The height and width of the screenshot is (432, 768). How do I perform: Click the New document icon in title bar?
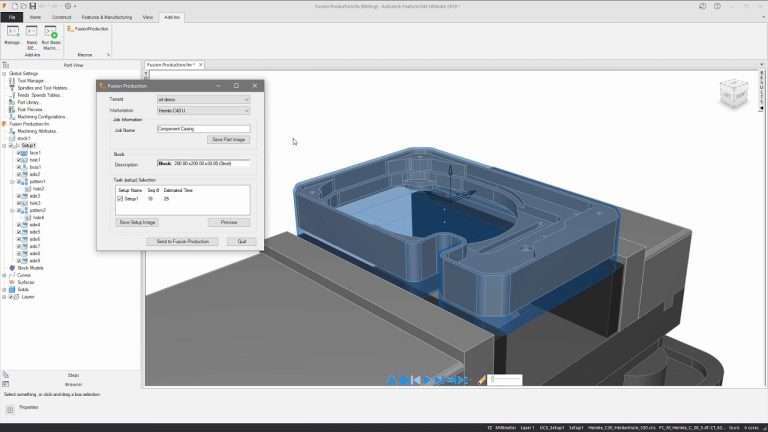[14, 6]
